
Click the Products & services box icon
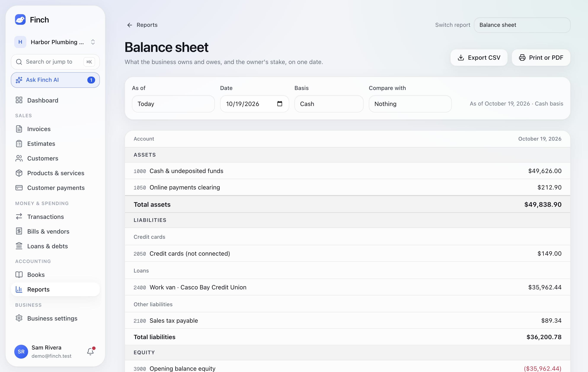(x=19, y=173)
